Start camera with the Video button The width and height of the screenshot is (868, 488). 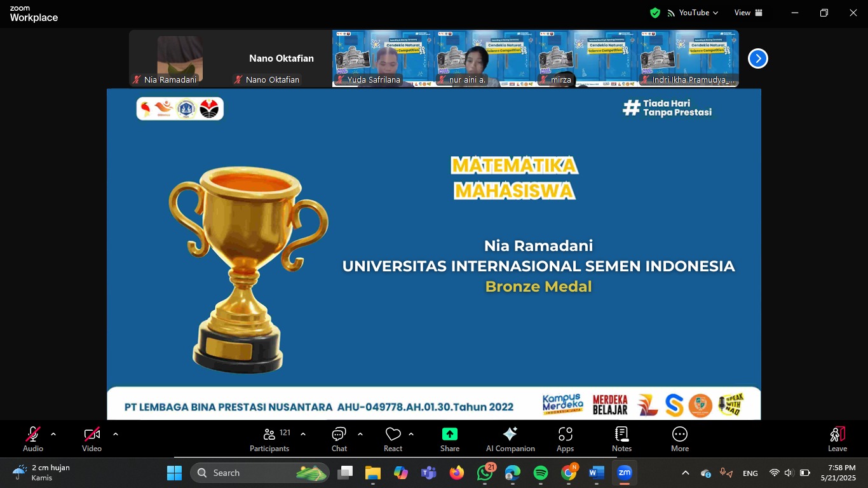click(x=92, y=438)
